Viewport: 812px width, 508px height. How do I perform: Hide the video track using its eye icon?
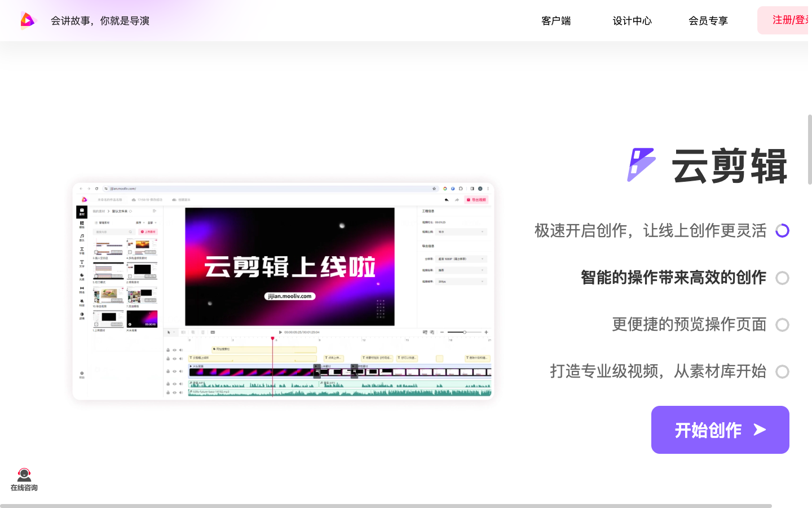coord(174,371)
